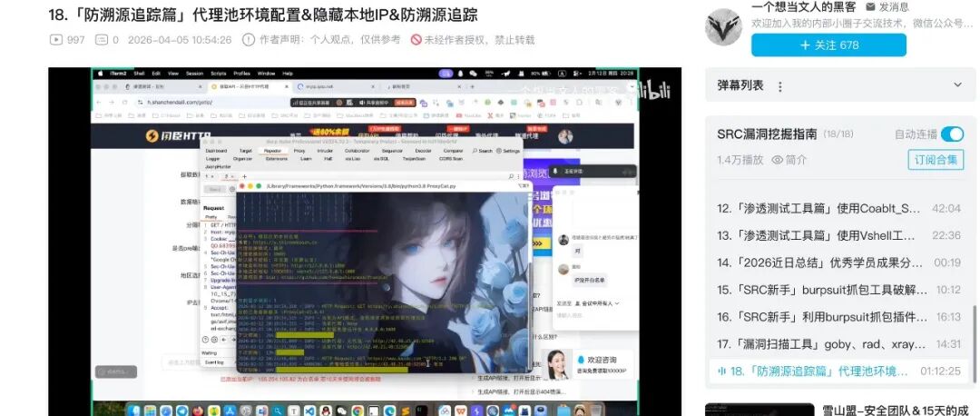Image resolution: width=980 pixels, height=416 pixels.
Task: Open the Shell menu in the iTerm2 menu bar
Action: pyautogui.click(x=139, y=74)
